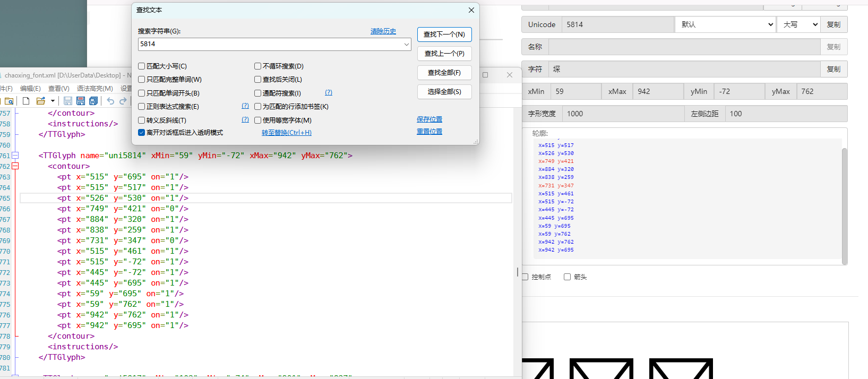Screen dimensions: 868x379
Task: Open the 语法高亮(M) menu
Action: [95, 89]
